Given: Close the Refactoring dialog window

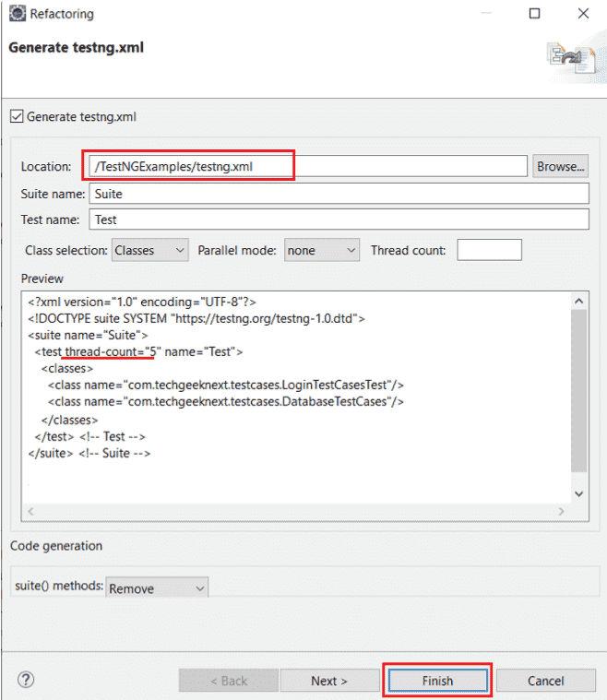Looking at the screenshot, I should coord(583,14).
